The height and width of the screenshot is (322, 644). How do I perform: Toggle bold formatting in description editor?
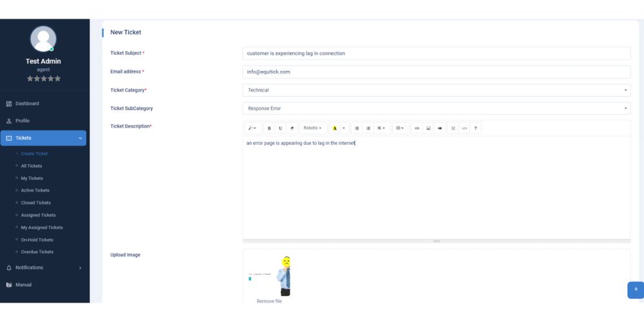[x=269, y=128]
